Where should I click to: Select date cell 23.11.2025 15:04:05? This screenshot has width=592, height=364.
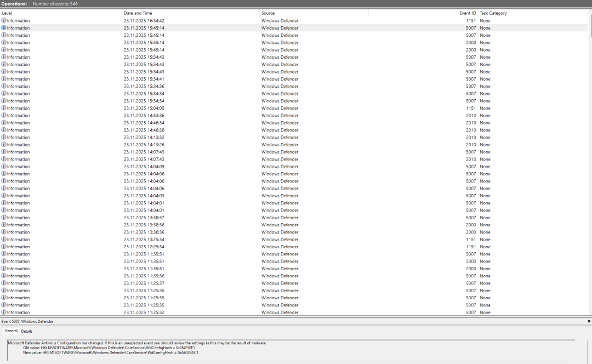[144, 109]
